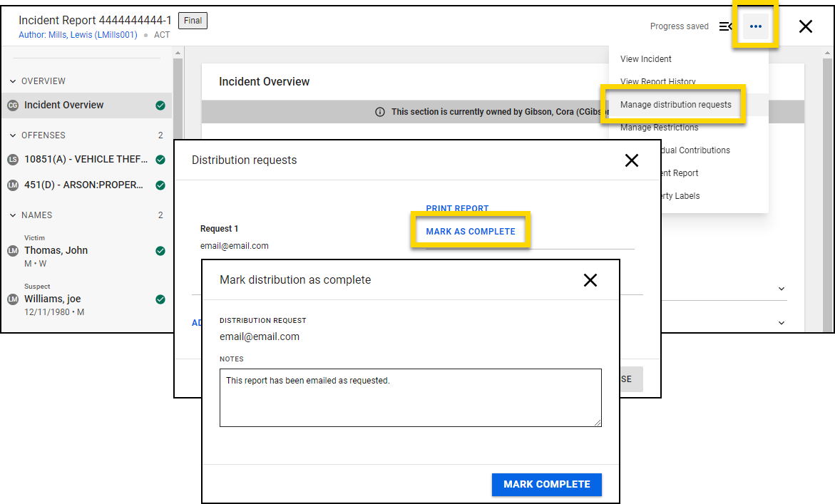Click MARK AS COMPLETE for Request 1
835x504 pixels.
tap(470, 231)
